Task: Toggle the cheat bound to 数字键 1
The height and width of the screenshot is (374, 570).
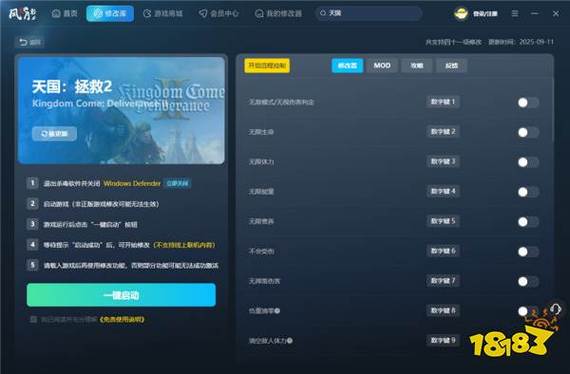Action: tap(528, 102)
